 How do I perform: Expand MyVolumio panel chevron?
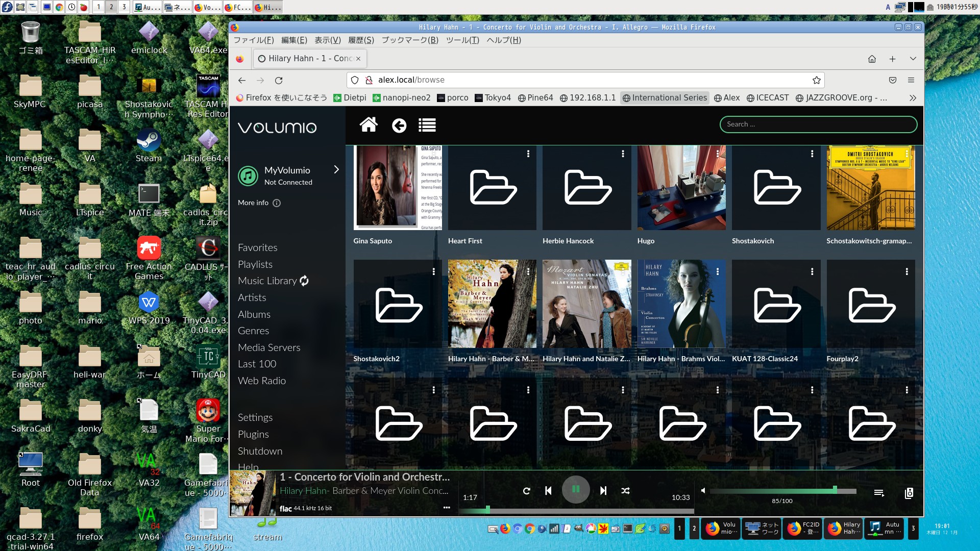tap(336, 169)
